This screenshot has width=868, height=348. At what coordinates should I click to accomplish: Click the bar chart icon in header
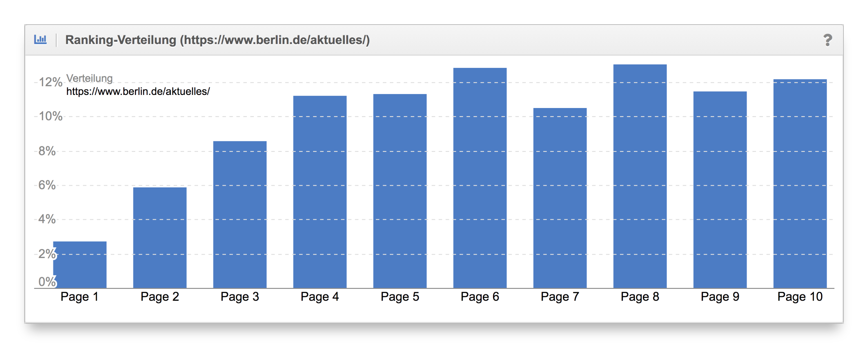coord(40,40)
